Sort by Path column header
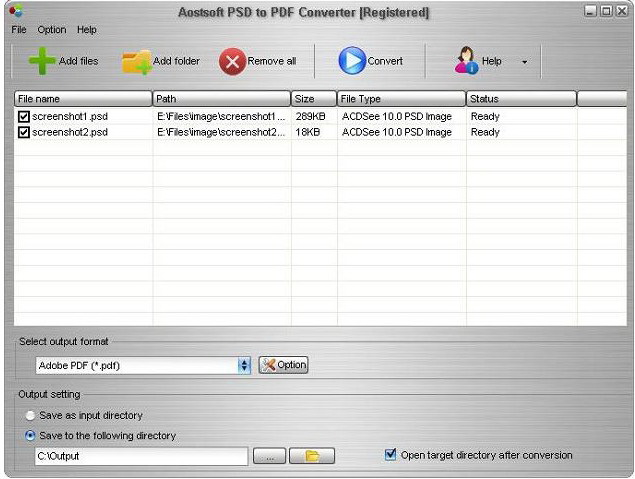This screenshot has height=479, width=635. pyautogui.click(x=222, y=99)
